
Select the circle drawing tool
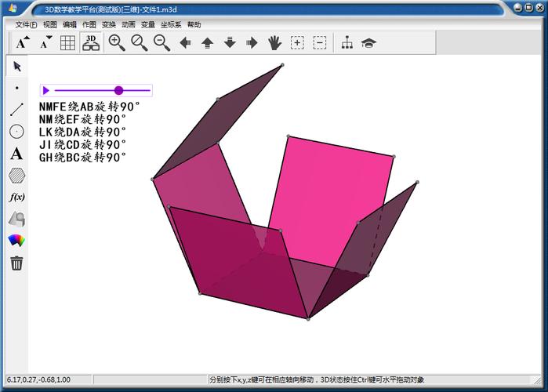pos(17,132)
